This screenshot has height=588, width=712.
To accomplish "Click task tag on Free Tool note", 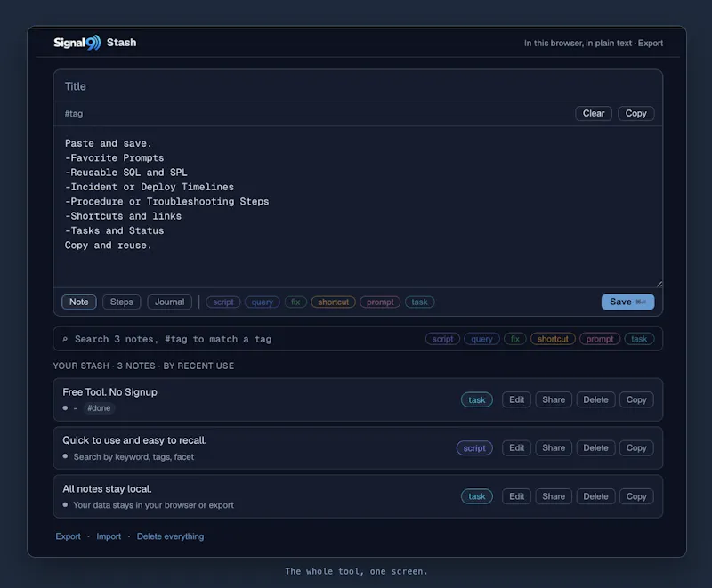I will point(477,399).
